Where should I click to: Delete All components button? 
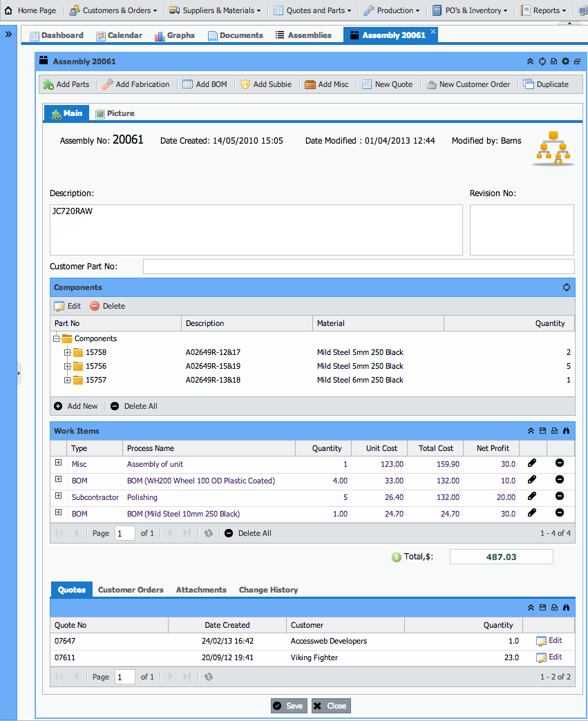[x=134, y=407]
